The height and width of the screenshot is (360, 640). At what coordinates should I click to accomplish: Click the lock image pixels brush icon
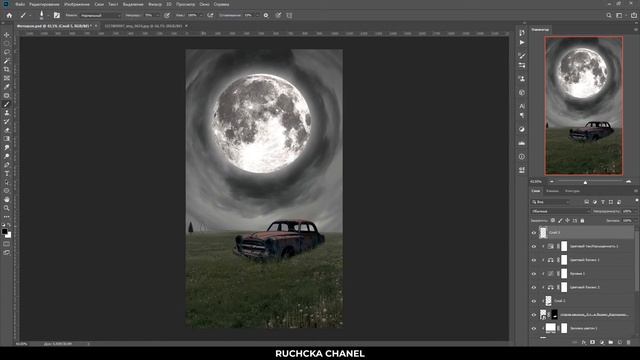point(560,221)
